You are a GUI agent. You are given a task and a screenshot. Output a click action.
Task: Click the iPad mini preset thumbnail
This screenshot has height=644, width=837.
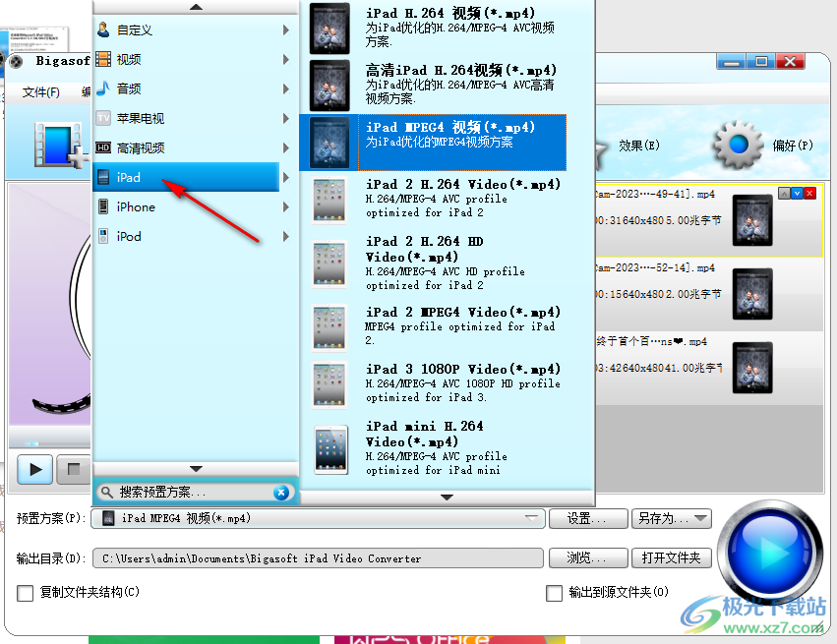331,448
